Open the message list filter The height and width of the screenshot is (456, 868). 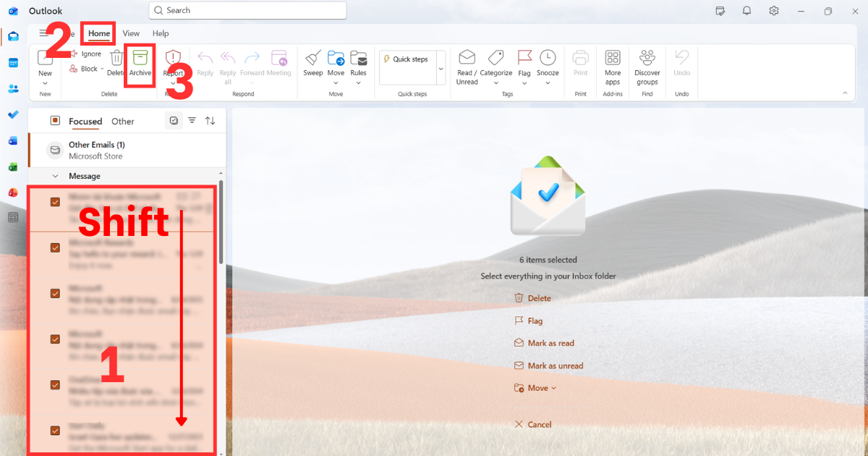click(191, 120)
